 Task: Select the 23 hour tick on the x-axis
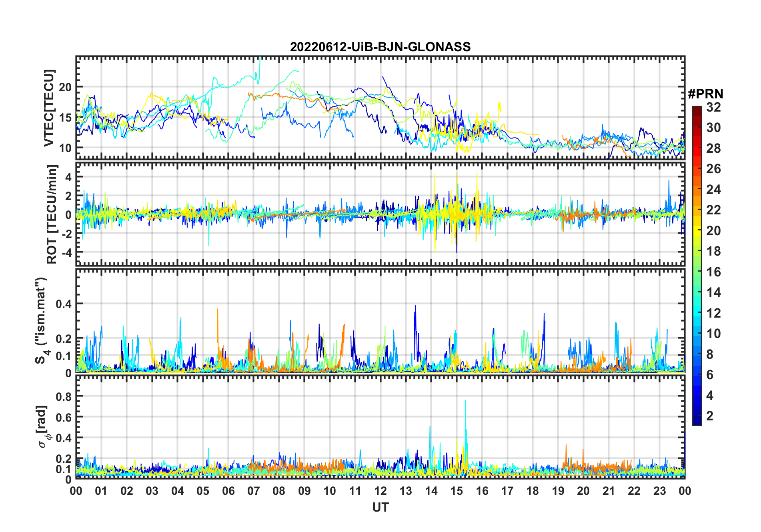point(659,491)
